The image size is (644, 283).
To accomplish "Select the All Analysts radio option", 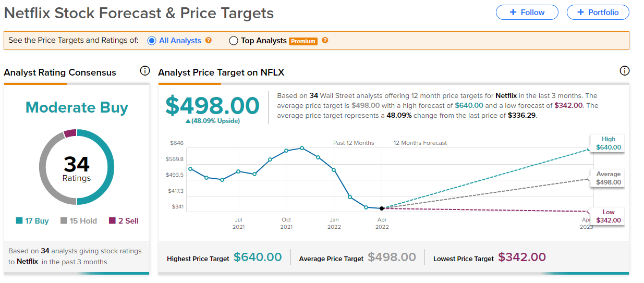I will [x=152, y=41].
